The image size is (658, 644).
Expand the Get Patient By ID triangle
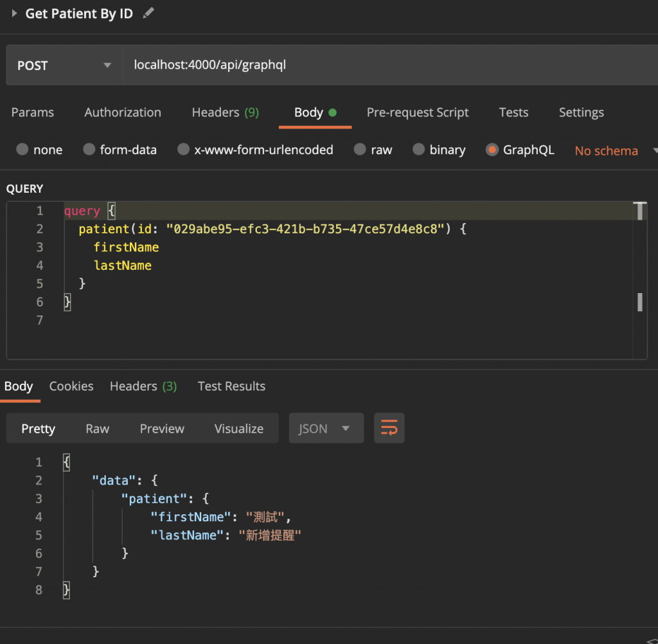[14, 13]
